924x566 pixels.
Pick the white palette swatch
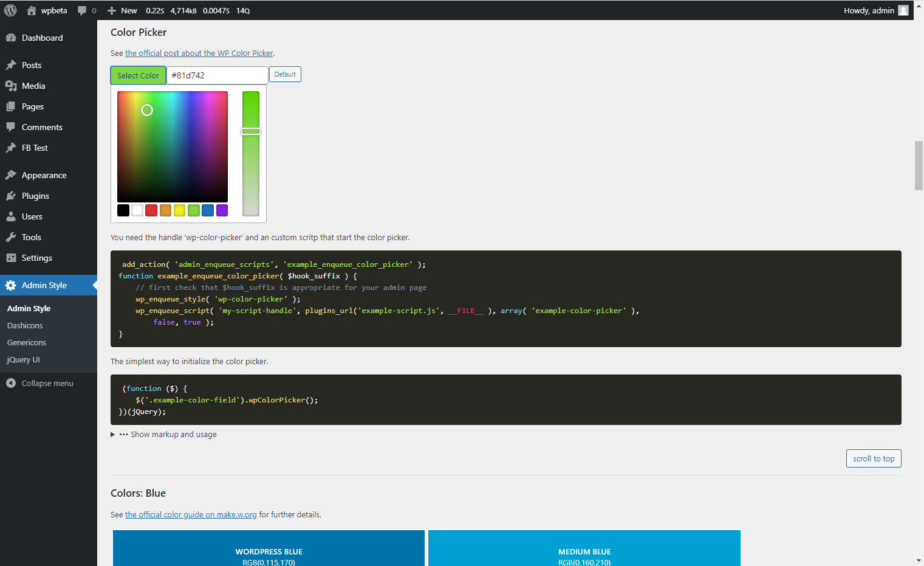[x=137, y=210]
